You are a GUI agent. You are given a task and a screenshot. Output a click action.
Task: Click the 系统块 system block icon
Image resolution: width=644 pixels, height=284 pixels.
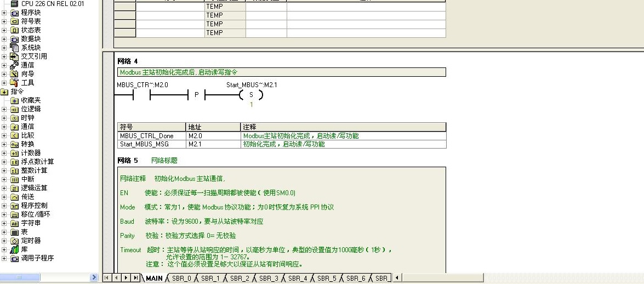point(14,48)
